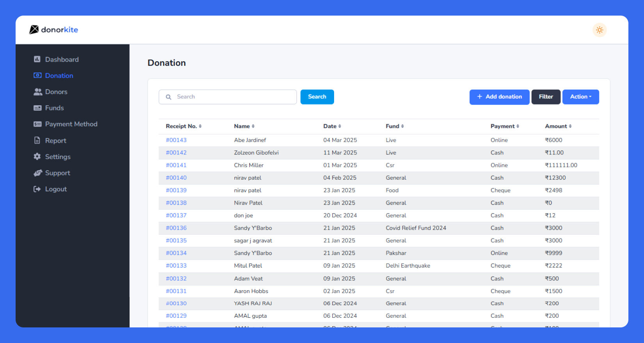Open receipt #00143 link

click(176, 140)
